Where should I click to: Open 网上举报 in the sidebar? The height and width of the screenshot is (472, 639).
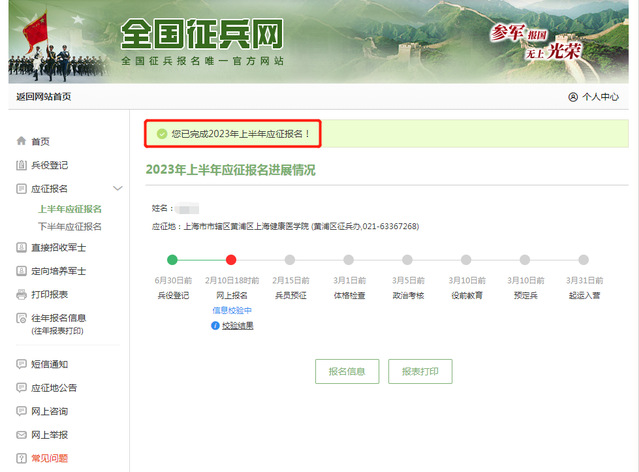[50, 435]
